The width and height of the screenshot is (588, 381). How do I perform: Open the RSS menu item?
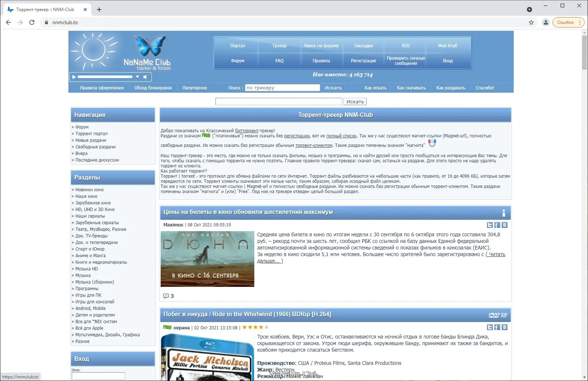click(406, 46)
